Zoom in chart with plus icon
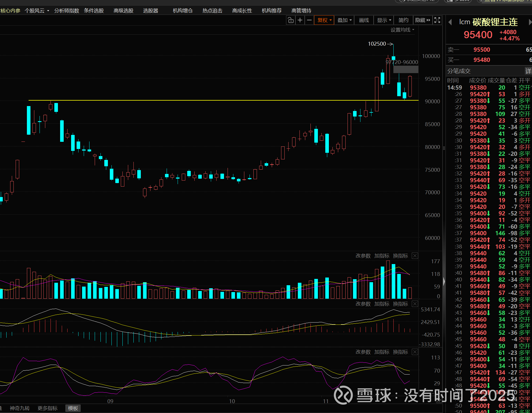The image size is (532, 413). click(x=300, y=20)
